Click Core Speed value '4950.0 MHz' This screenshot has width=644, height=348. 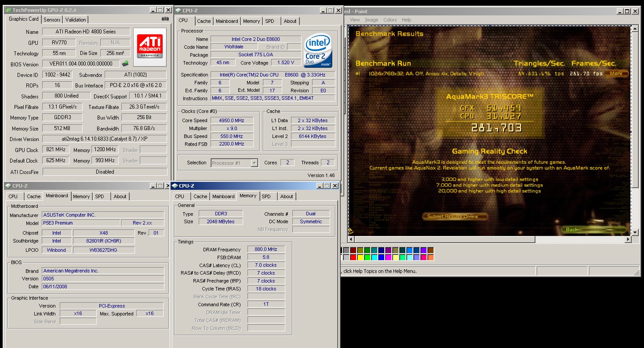point(232,120)
